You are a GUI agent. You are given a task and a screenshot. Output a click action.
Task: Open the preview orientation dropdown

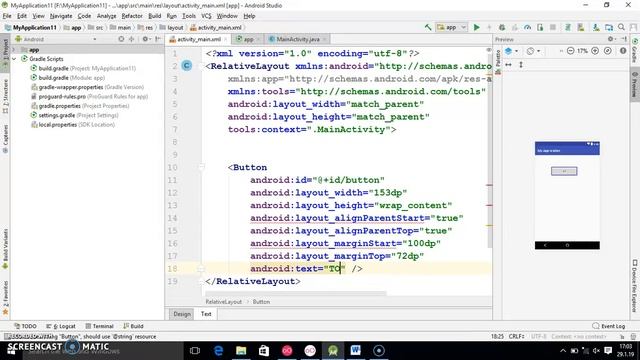532,51
